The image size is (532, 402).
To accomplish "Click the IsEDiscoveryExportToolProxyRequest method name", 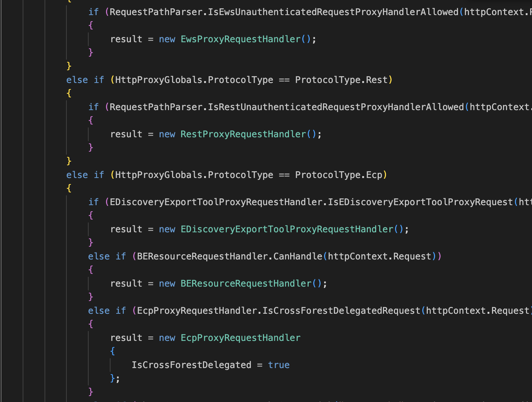I will (x=420, y=202).
